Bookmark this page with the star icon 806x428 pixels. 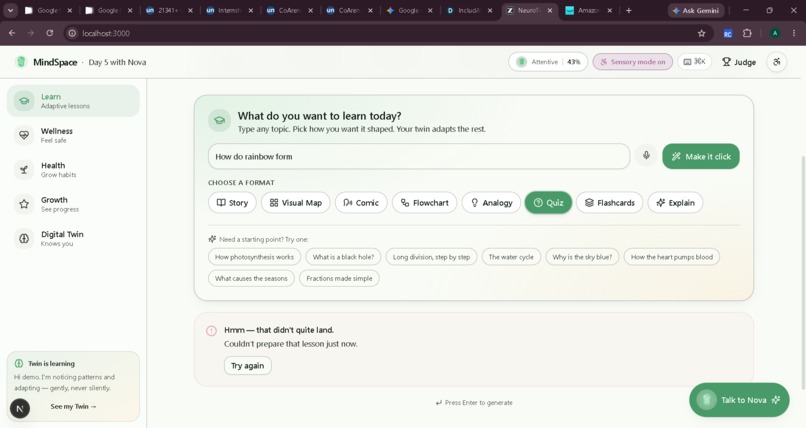[x=701, y=33]
